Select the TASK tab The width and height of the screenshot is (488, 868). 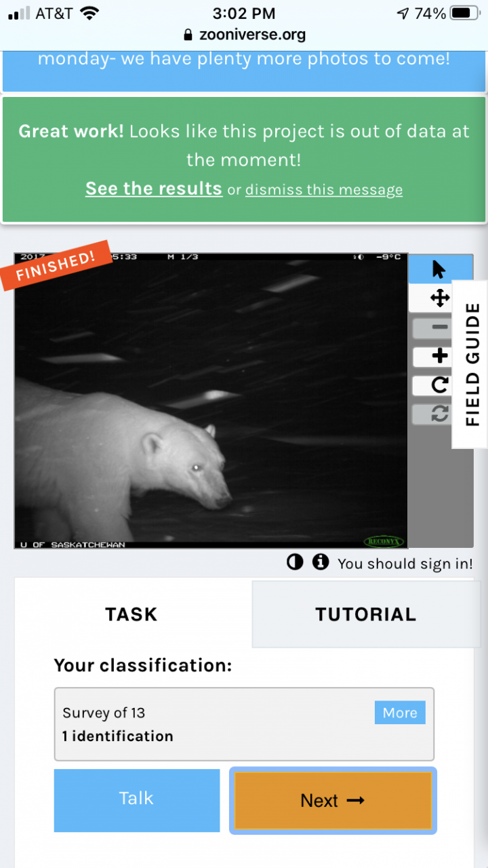131,614
